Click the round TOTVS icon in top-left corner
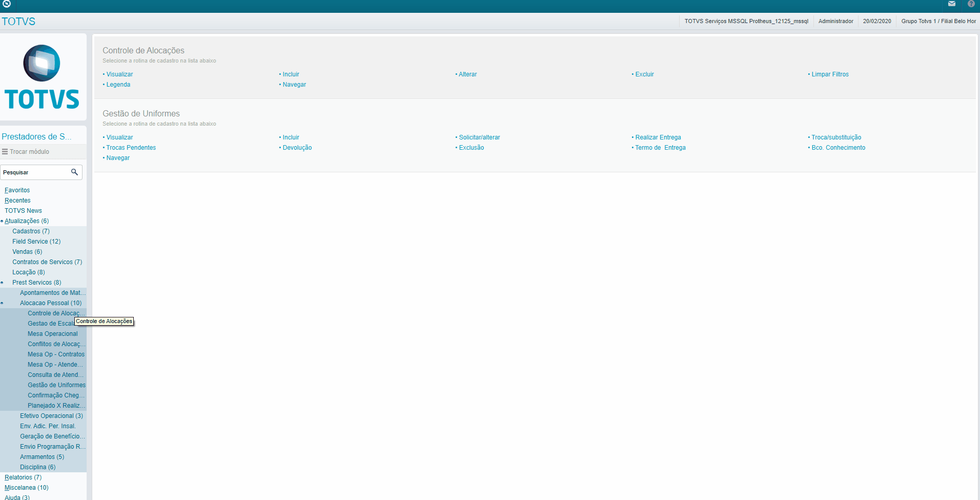The width and height of the screenshot is (980, 500). (x=7, y=4)
